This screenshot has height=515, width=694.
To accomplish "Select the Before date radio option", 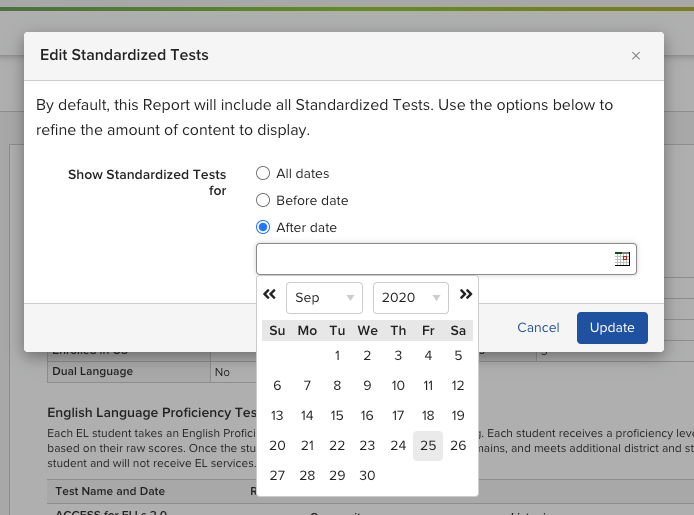I will click(x=263, y=200).
